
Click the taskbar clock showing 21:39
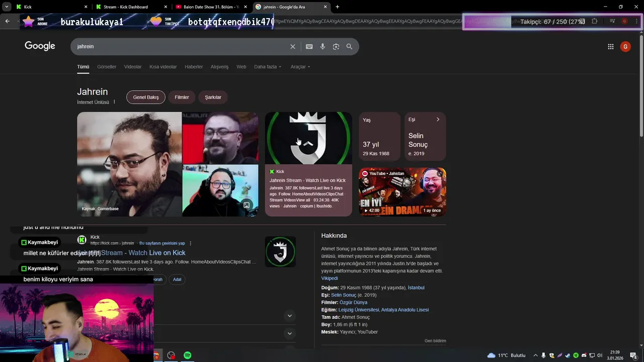tap(615, 355)
